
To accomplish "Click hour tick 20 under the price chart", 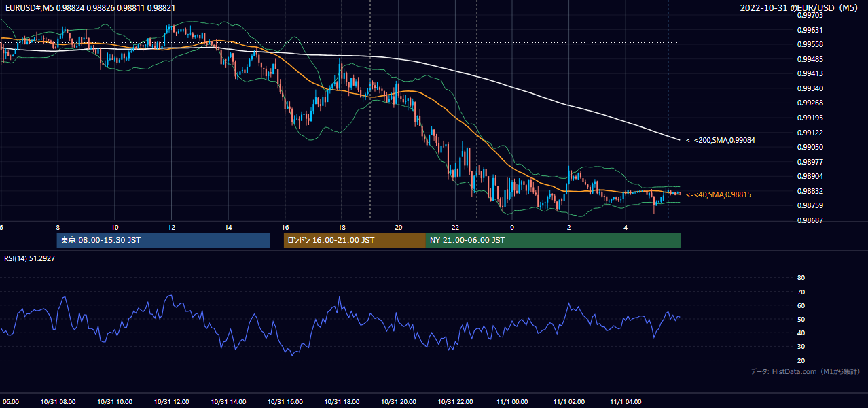I will (398, 227).
